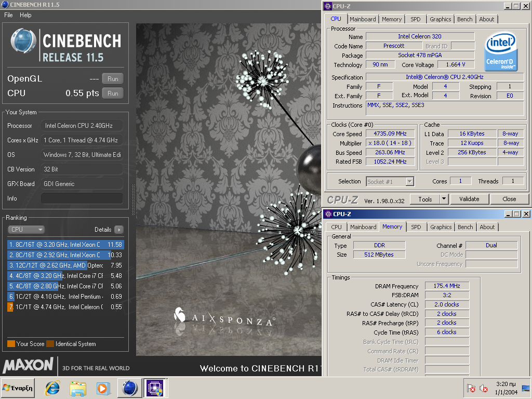
Task: Switch to Cinebench via taskbar icon
Action: pyautogui.click(x=129, y=388)
